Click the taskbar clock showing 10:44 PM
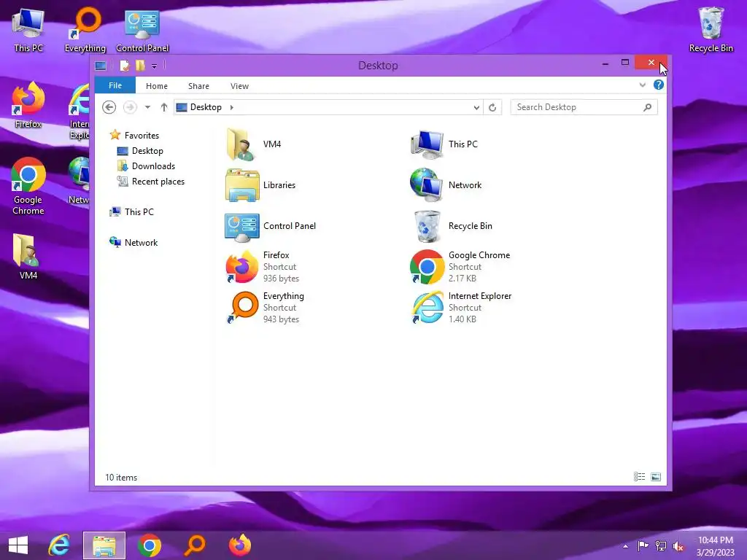This screenshot has width=747, height=560. 715,546
